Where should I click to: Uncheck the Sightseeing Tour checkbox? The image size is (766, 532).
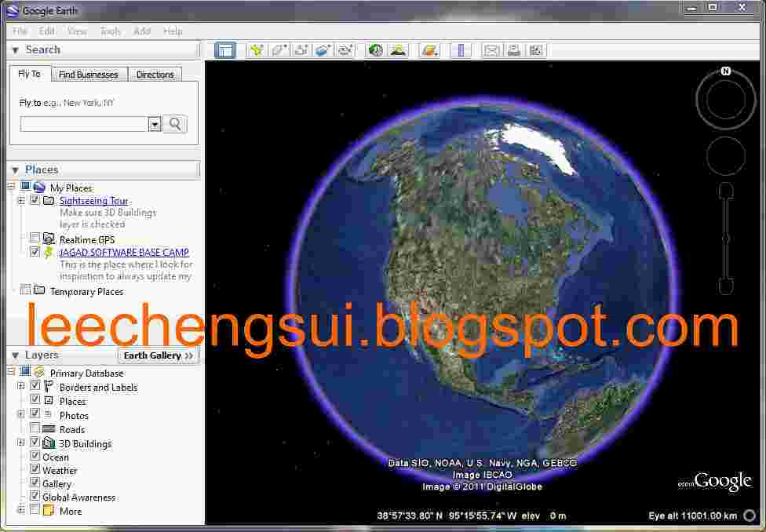point(35,200)
